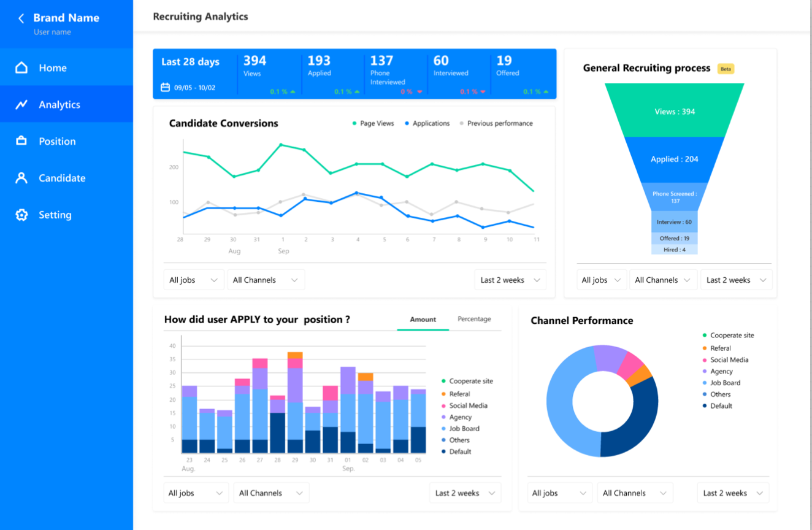Open the Analytics menu item

point(66,104)
